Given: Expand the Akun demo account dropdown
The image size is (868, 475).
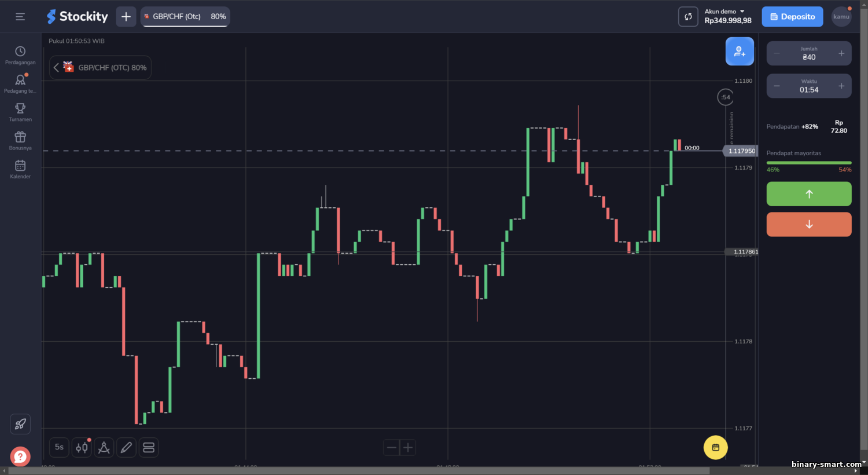Looking at the screenshot, I should (x=724, y=12).
